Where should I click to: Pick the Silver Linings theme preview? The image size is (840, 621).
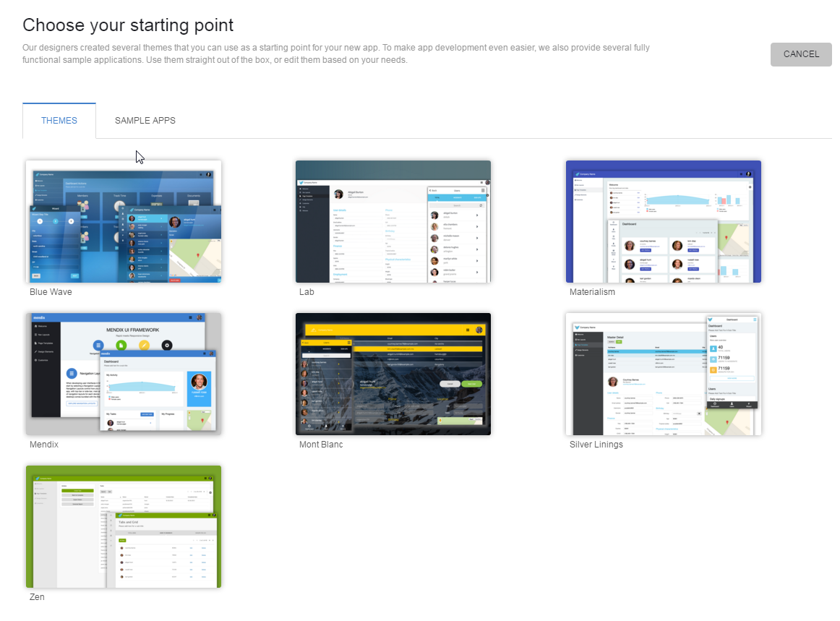(x=663, y=373)
